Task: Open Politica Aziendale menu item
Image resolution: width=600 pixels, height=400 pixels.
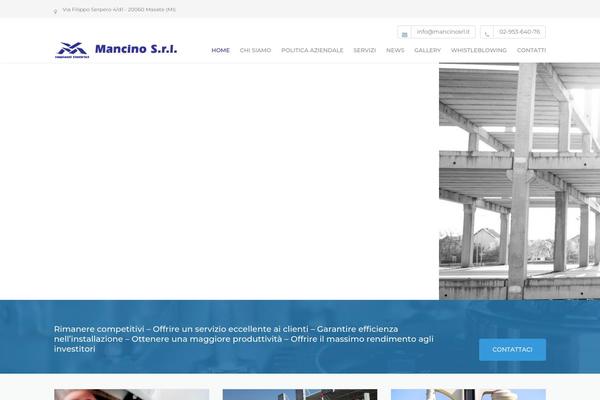Action: [x=312, y=50]
